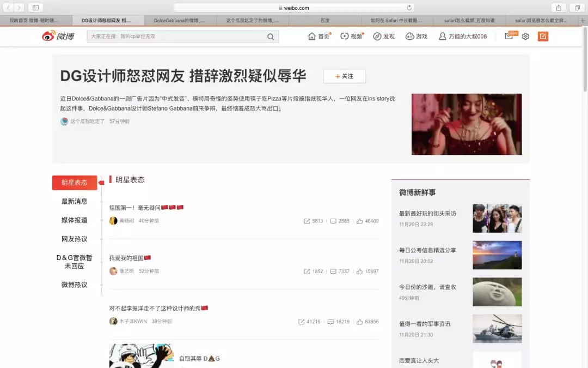Click repost icon on 黄晓明 post
The image size is (588, 368).
(x=307, y=221)
